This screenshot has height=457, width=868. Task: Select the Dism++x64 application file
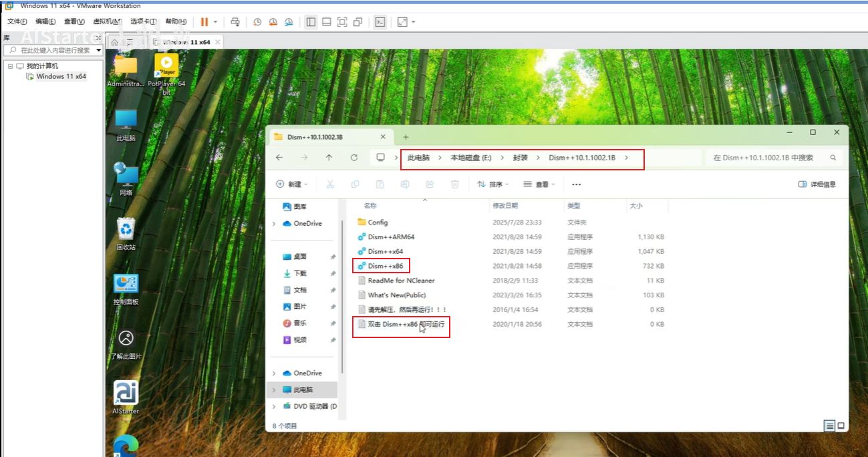tap(385, 251)
